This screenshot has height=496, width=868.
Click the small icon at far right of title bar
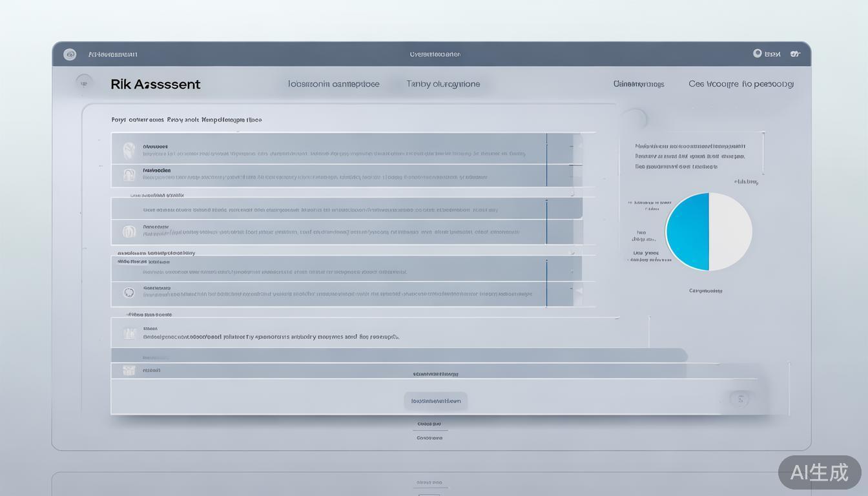coord(795,54)
